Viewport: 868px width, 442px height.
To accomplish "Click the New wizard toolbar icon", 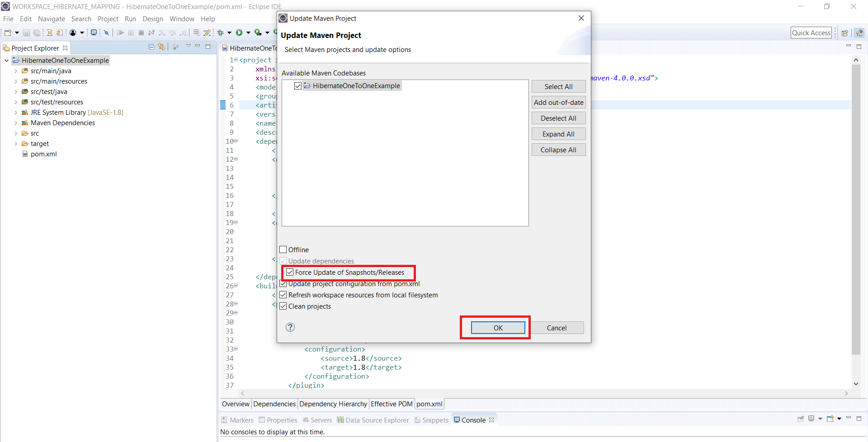I will [x=8, y=33].
